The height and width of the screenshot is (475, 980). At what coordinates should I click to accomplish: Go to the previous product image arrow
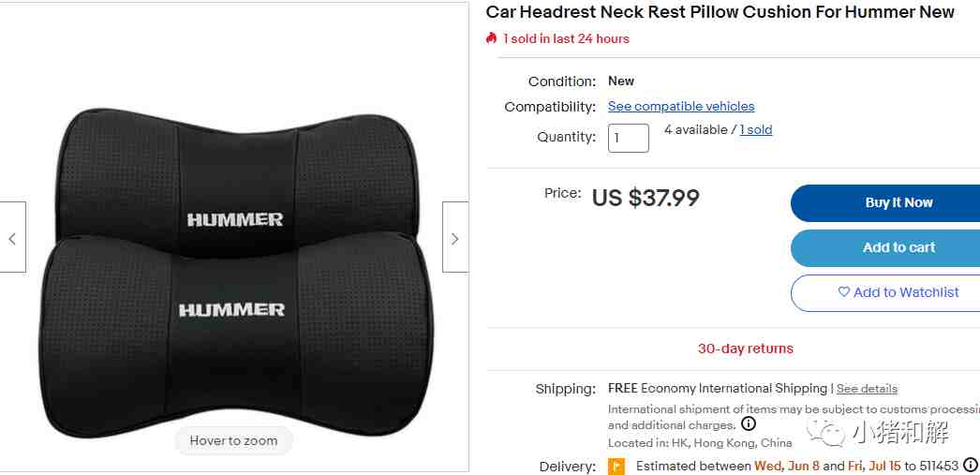[x=12, y=238]
